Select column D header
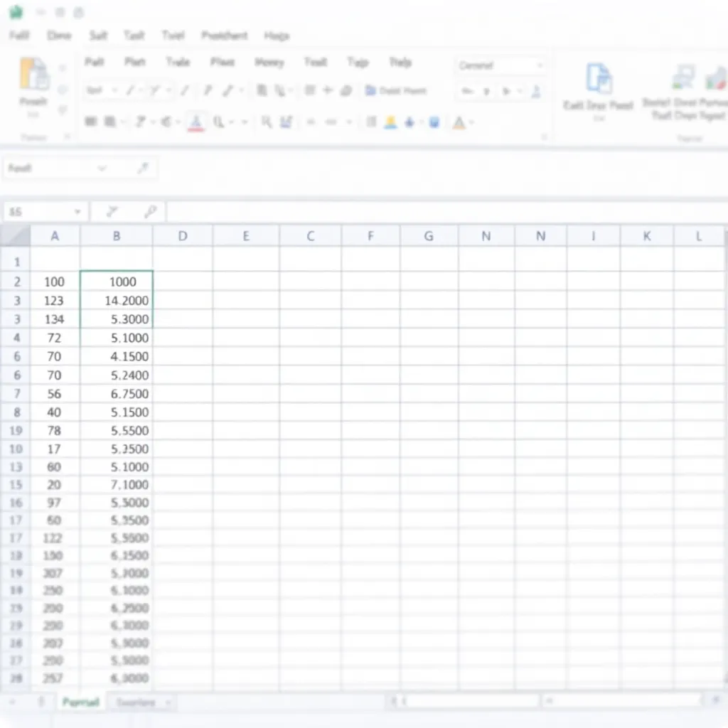The image size is (728, 728). (183, 236)
